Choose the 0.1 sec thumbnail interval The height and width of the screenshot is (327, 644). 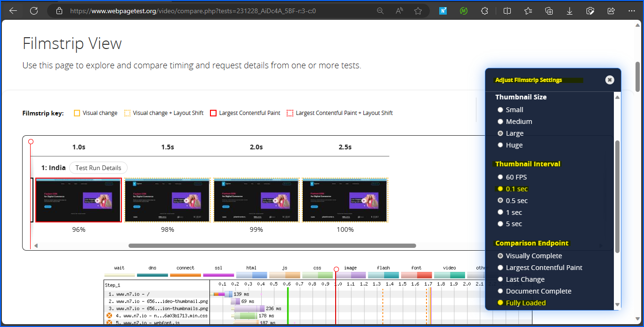pyautogui.click(x=500, y=189)
